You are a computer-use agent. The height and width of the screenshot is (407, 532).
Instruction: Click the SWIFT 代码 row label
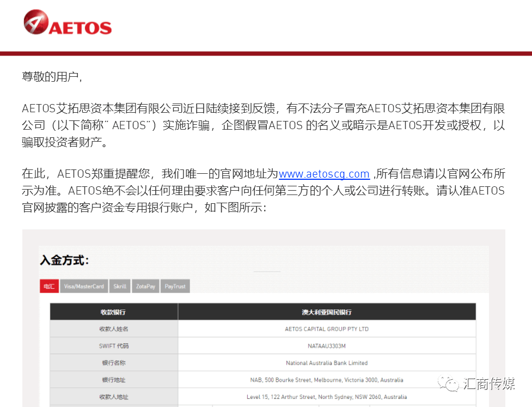[114, 345]
